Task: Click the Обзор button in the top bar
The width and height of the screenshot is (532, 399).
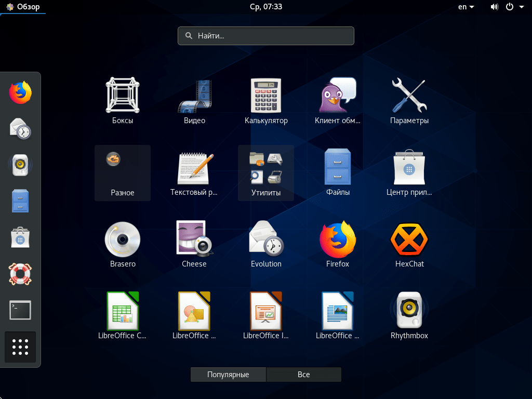Action: (x=23, y=7)
